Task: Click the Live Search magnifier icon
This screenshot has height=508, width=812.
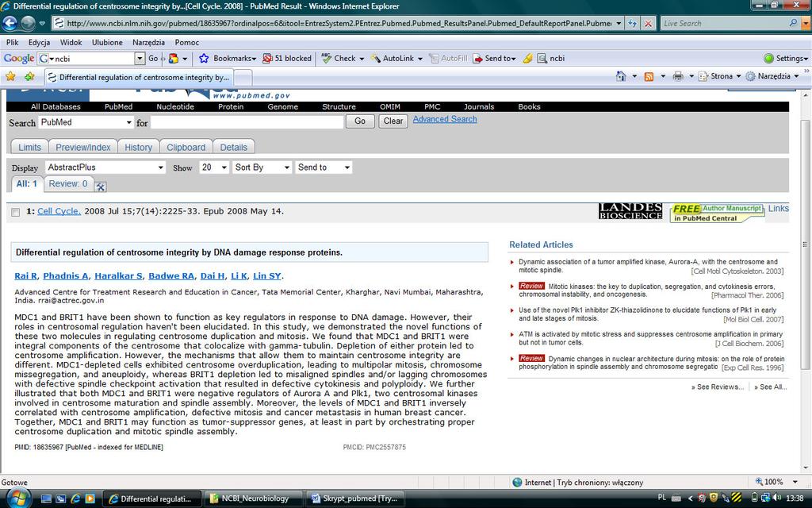Action: [793, 23]
